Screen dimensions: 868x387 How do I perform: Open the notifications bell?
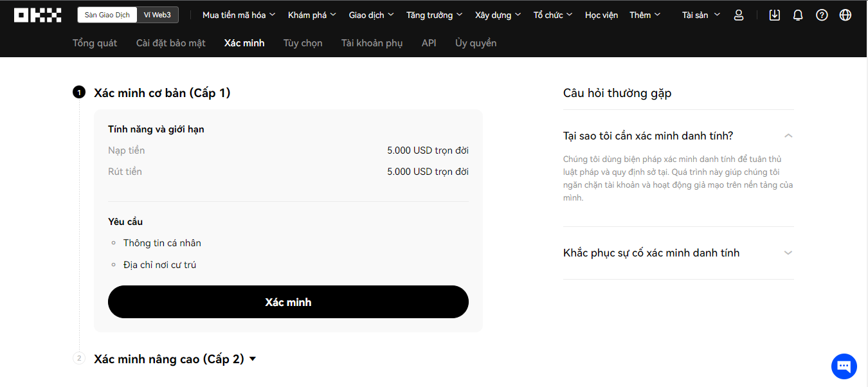point(798,14)
